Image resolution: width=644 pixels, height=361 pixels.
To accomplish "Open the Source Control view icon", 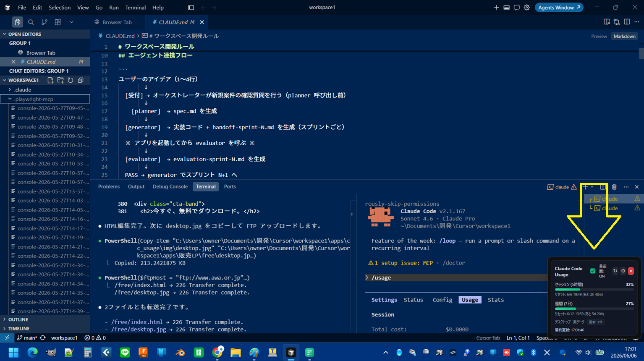I will (45, 22).
